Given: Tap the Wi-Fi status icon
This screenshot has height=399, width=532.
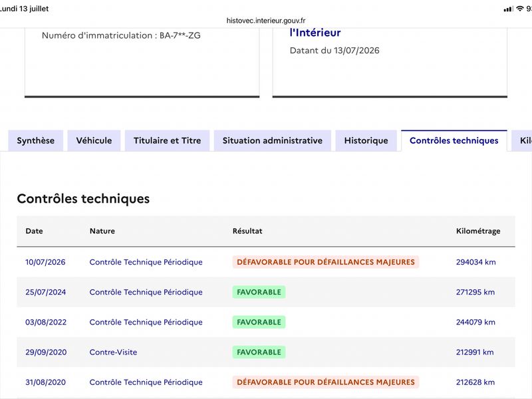Looking at the screenshot, I should coord(520,9).
